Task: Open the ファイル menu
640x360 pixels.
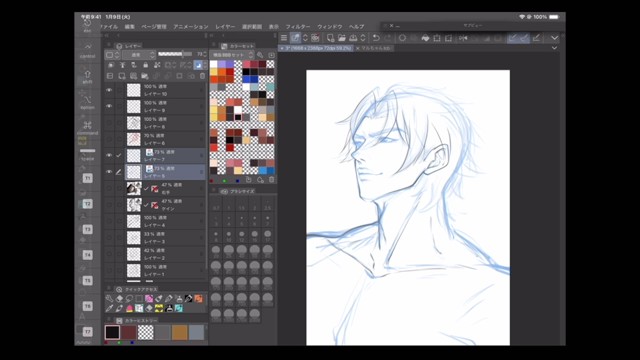Action: [109, 27]
